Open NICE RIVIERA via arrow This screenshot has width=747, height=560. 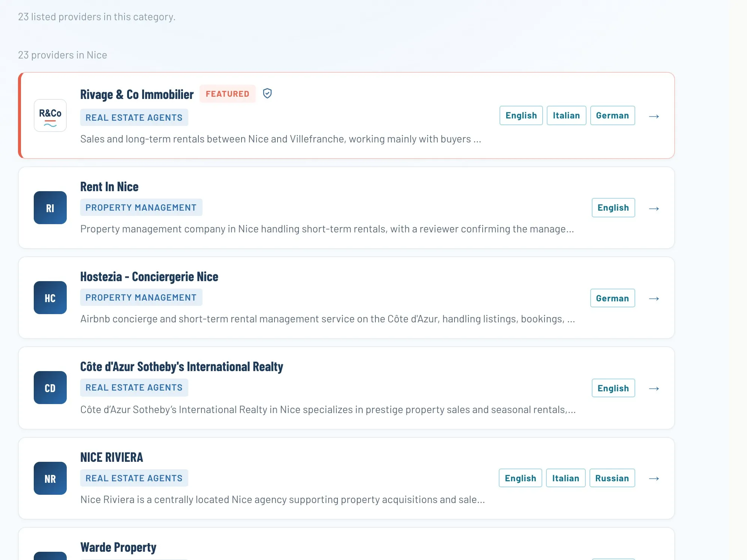(x=654, y=478)
